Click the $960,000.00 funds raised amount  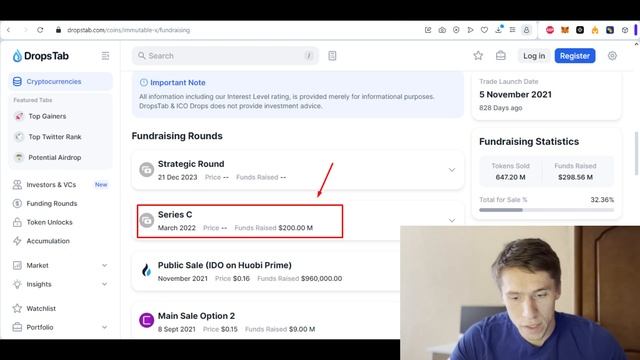pyautogui.click(x=322, y=278)
